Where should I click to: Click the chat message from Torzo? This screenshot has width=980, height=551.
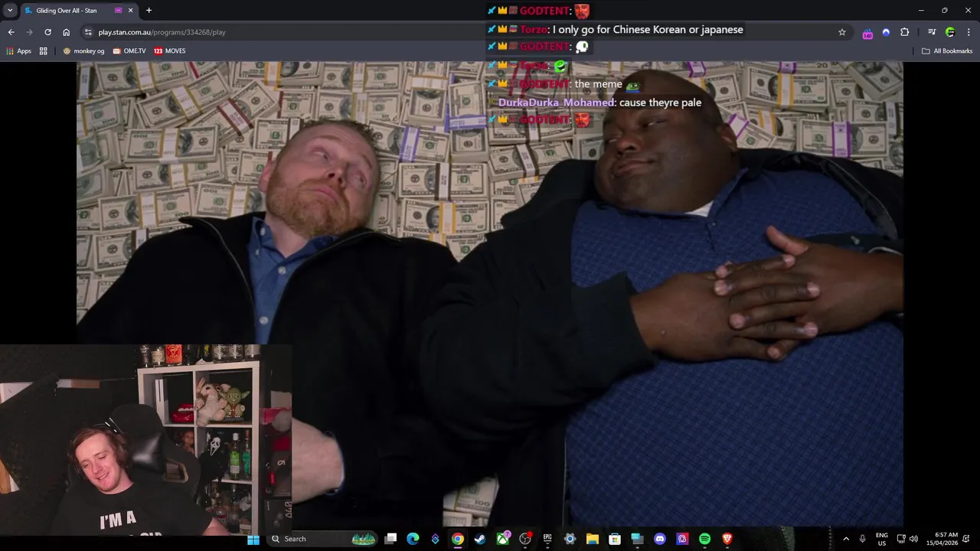point(616,29)
